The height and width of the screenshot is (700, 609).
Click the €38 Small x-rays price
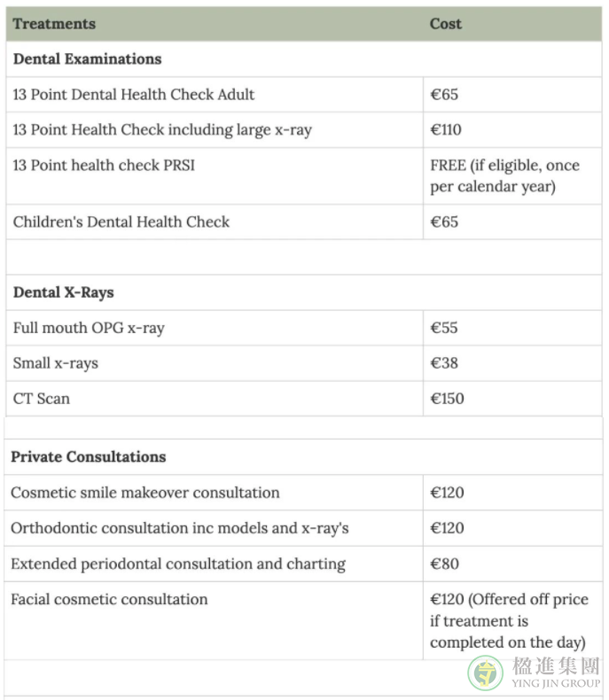click(444, 363)
